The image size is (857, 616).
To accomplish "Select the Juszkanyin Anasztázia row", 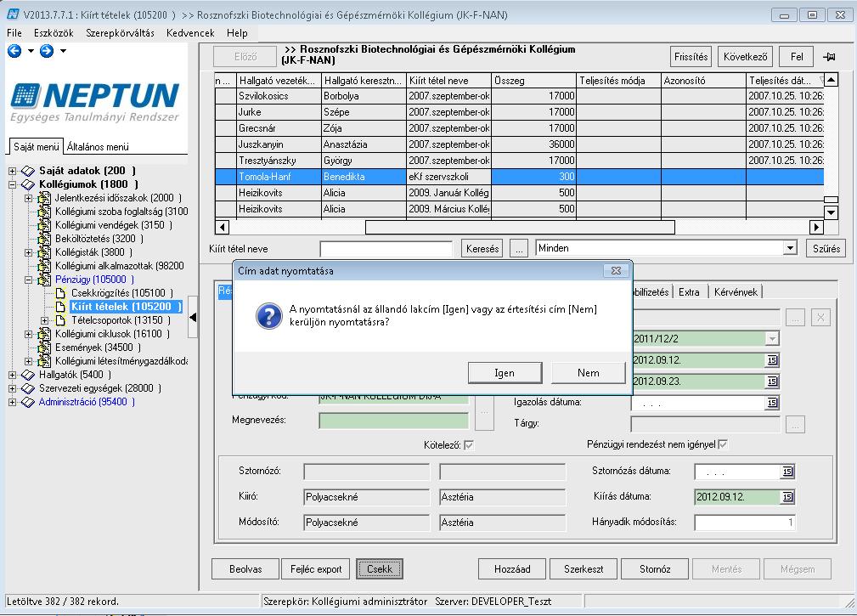I will click(519, 144).
